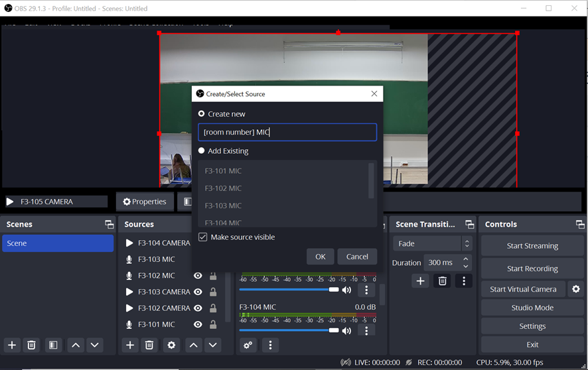This screenshot has height=370, width=588.
Task: Open advanced audio properties gears icon
Action: (x=248, y=345)
